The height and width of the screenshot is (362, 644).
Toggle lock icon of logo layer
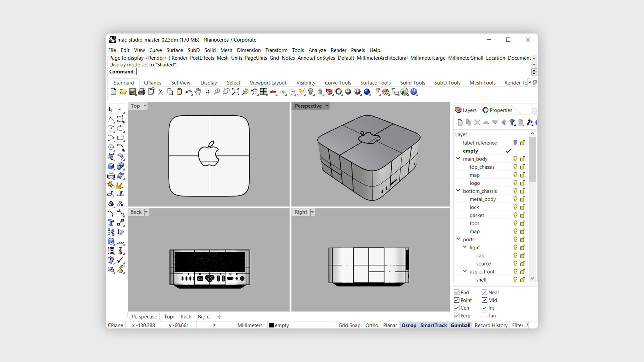(523, 183)
